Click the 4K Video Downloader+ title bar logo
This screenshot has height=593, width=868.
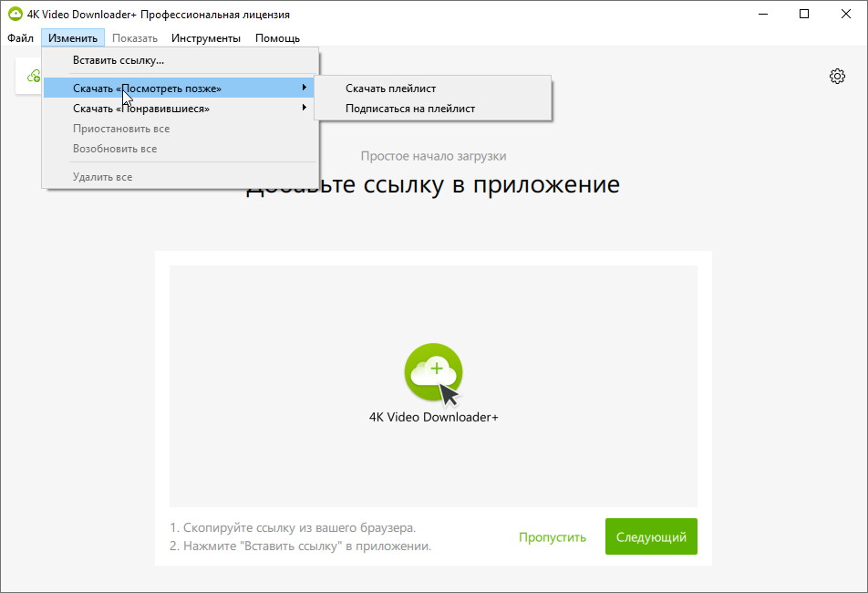[15, 14]
